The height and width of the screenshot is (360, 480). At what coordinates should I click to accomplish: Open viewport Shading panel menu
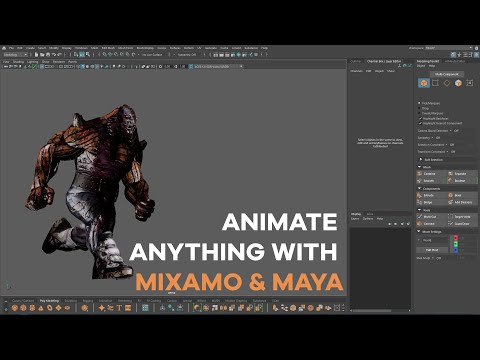(x=18, y=62)
